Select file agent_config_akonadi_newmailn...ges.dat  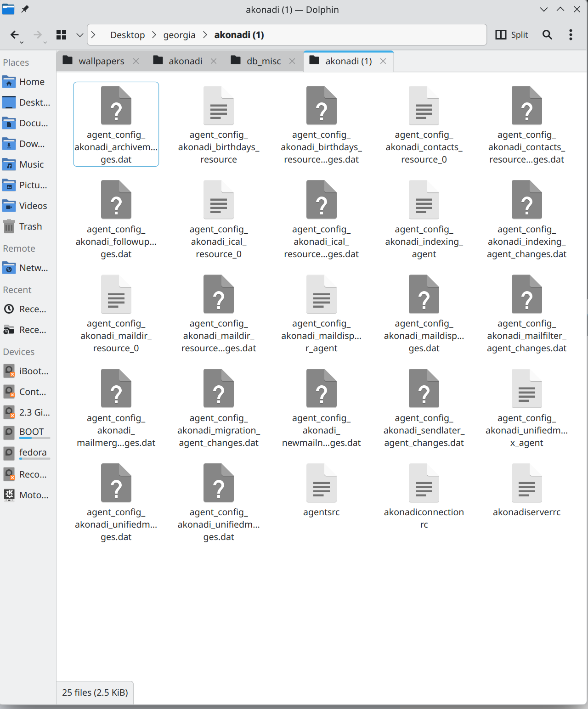pyautogui.click(x=322, y=408)
